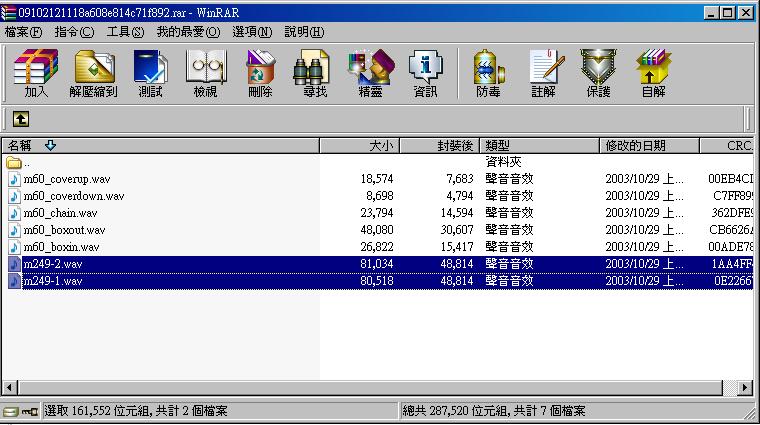This screenshot has height=425, width=760.
Task: Click 聲音音效 type of m60_chain.wav row
Action: pyautogui.click(x=509, y=213)
